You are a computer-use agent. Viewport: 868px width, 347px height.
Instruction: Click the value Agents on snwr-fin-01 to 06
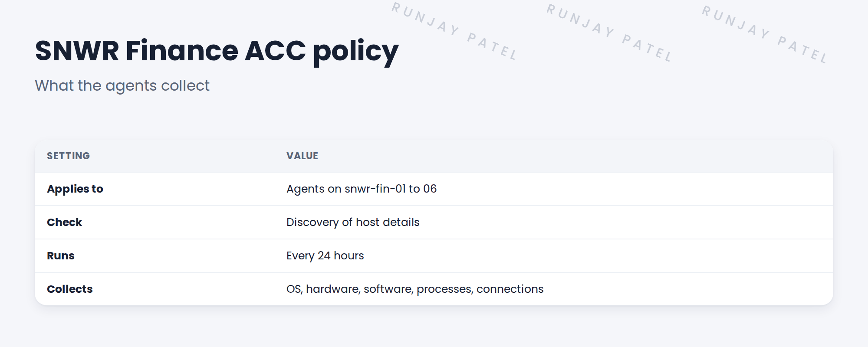pyautogui.click(x=362, y=189)
